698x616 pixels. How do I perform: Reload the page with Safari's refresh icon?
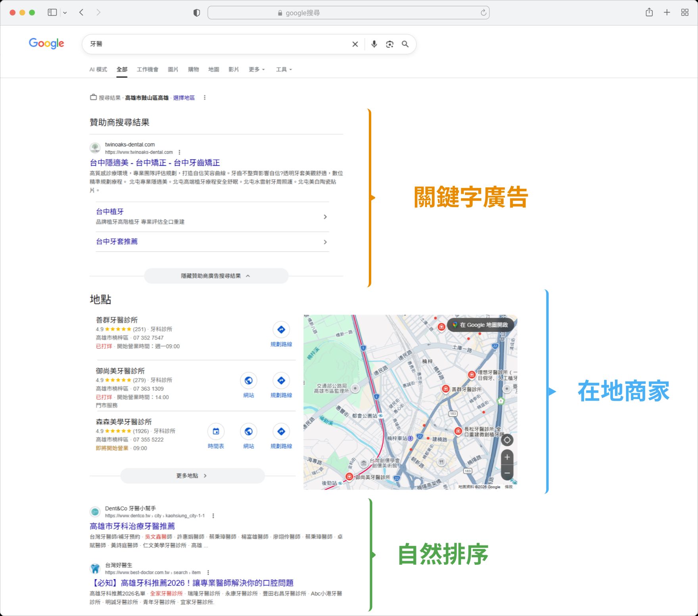tap(483, 12)
